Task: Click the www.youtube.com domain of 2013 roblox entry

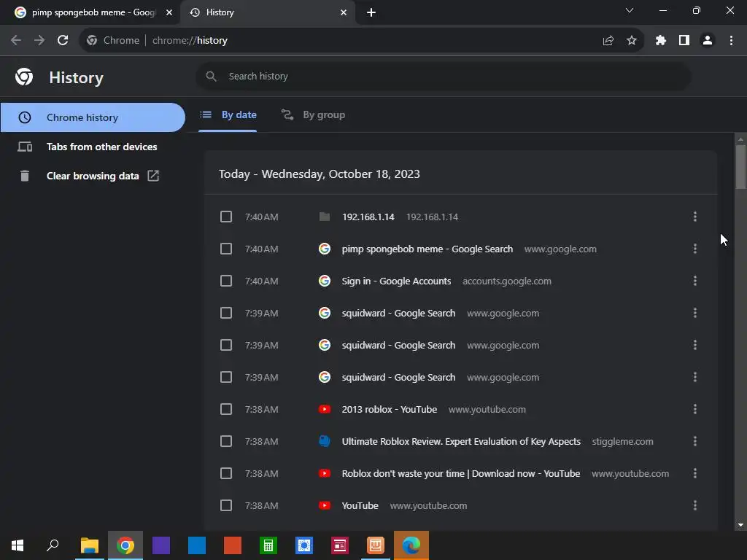Action: (x=487, y=410)
